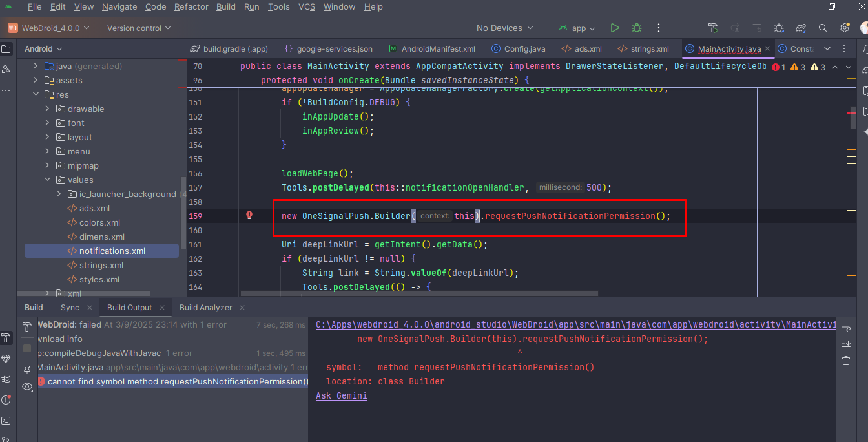Click the error bulb on line 159
Viewport: 868px width, 442px height.
pyautogui.click(x=249, y=216)
